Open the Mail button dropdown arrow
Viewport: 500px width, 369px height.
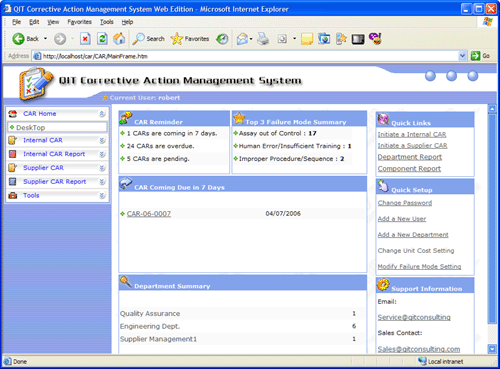click(x=251, y=39)
